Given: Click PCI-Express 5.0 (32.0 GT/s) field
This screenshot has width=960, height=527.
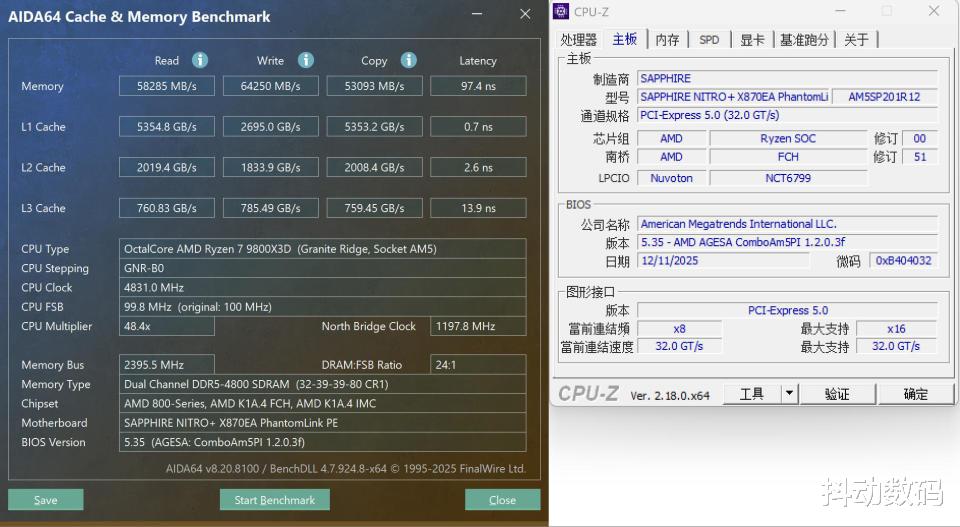Looking at the screenshot, I should click(787, 115).
